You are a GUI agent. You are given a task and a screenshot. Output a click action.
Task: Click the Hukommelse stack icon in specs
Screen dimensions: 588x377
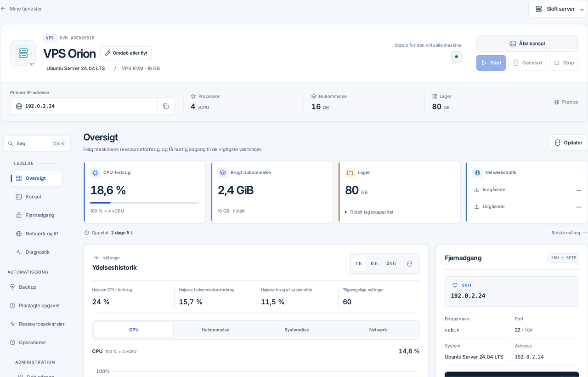[314, 96]
